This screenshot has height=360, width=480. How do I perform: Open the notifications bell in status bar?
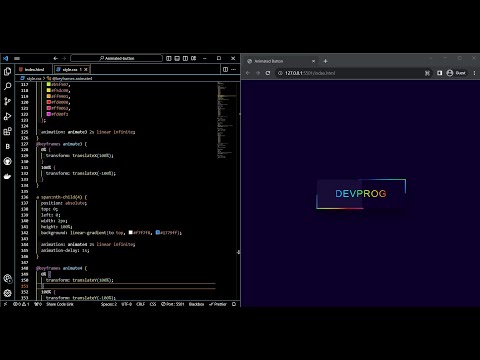coord(234,304)
